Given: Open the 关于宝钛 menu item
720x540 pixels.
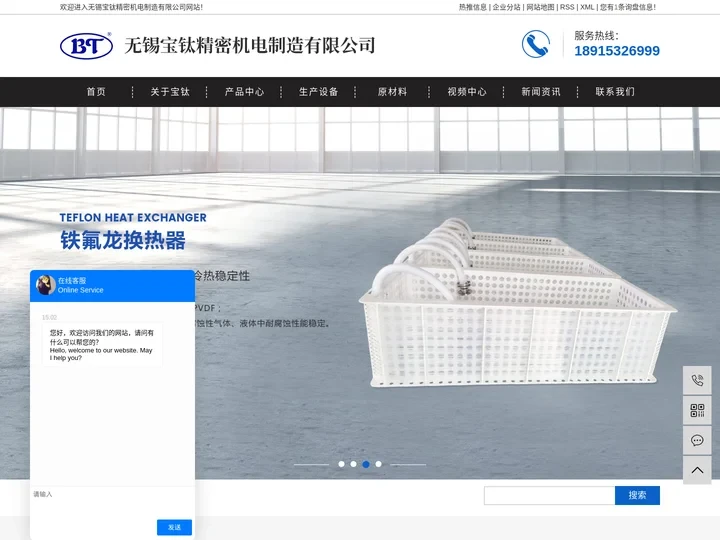Looking at the screenshot, I should coord(170,92).
